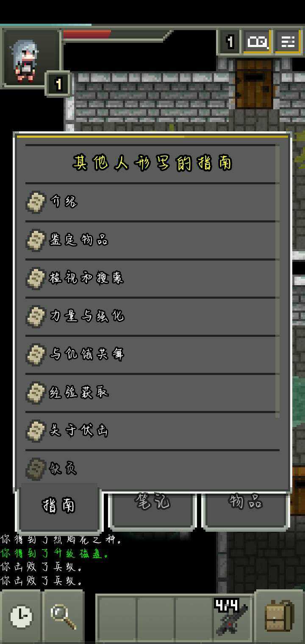
Task: Select the magnifying glass search tool
Action: [64, 616]
